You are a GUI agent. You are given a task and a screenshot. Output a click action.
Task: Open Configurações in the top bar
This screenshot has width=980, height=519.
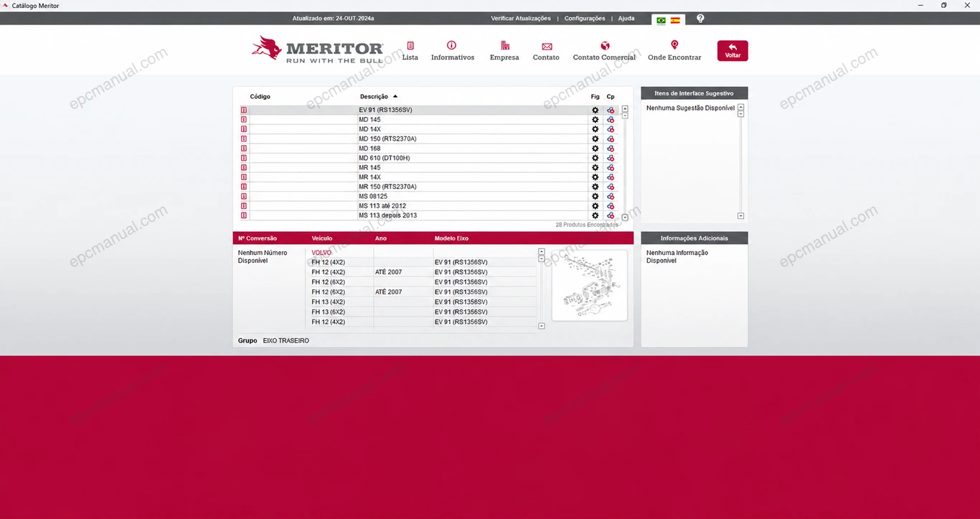tap(585, 19)
